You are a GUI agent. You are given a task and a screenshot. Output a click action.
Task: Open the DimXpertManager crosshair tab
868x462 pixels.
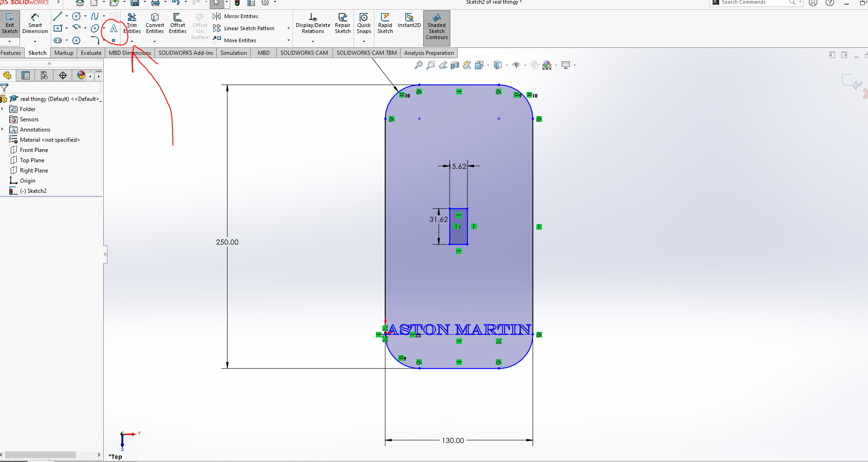63,75
